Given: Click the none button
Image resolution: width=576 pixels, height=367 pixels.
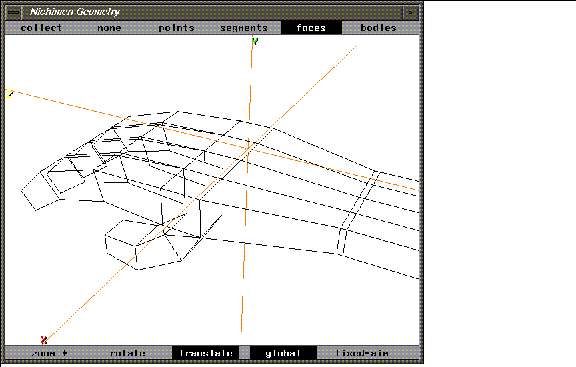Looking at the screenshot, I should point(109,28).
